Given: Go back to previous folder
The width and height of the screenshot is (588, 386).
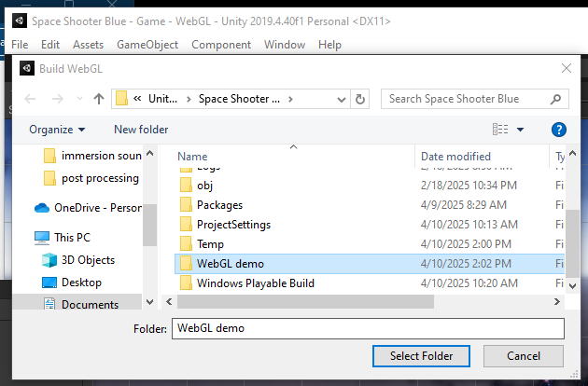Looking at the screenshot, I should click(x=30, y=99).
